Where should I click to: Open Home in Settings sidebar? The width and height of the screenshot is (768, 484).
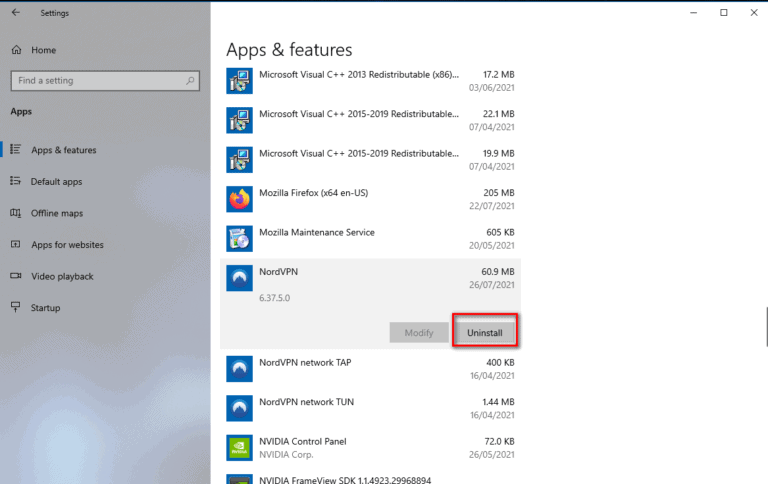(x=43, y=50)
